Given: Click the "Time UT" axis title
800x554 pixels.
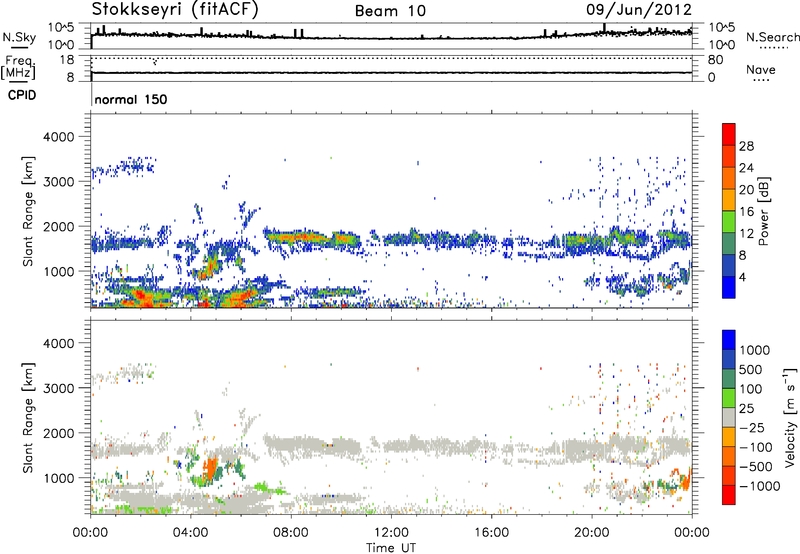Looking at the screenshot, I should click(x=391, y=548).
